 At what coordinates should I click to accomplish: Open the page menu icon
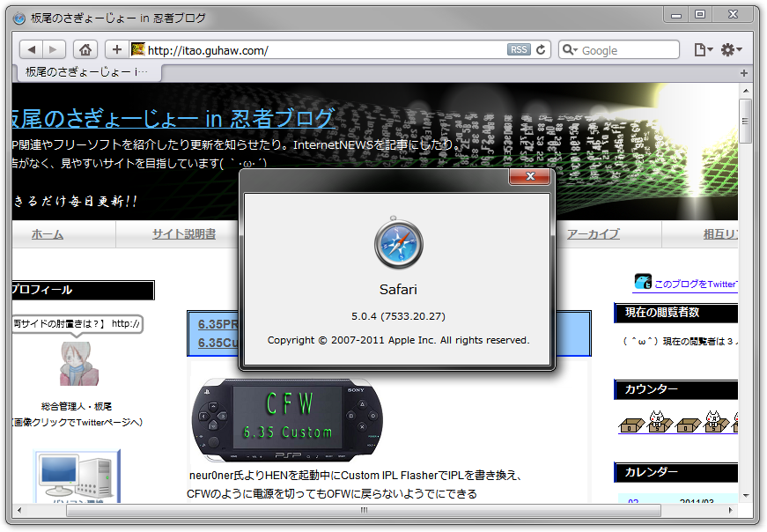[x=704, y=49]
